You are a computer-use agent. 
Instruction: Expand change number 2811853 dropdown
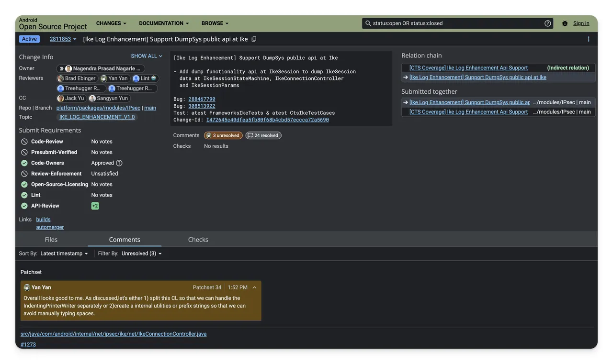pos(63,39)
